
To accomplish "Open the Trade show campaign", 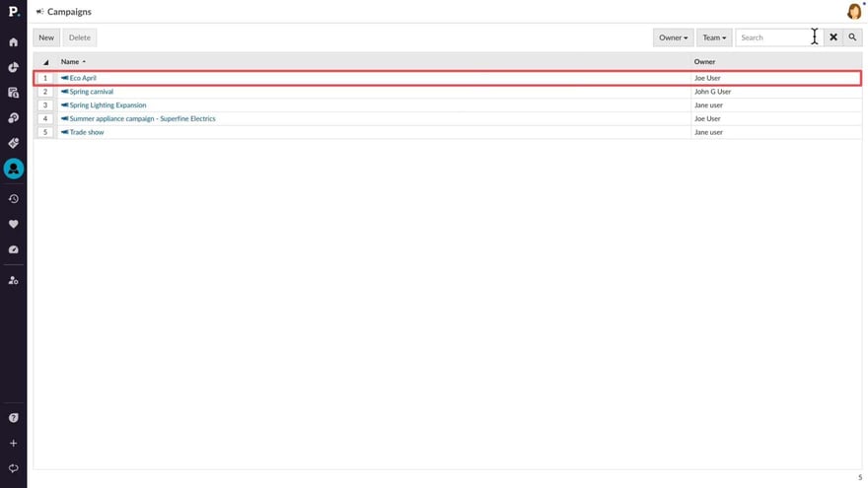I will click(87, 132).
